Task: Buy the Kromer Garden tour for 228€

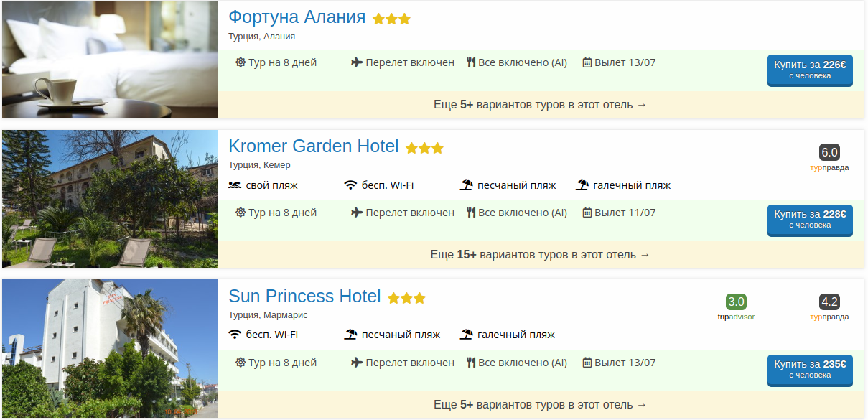Action: click(810, 220)
